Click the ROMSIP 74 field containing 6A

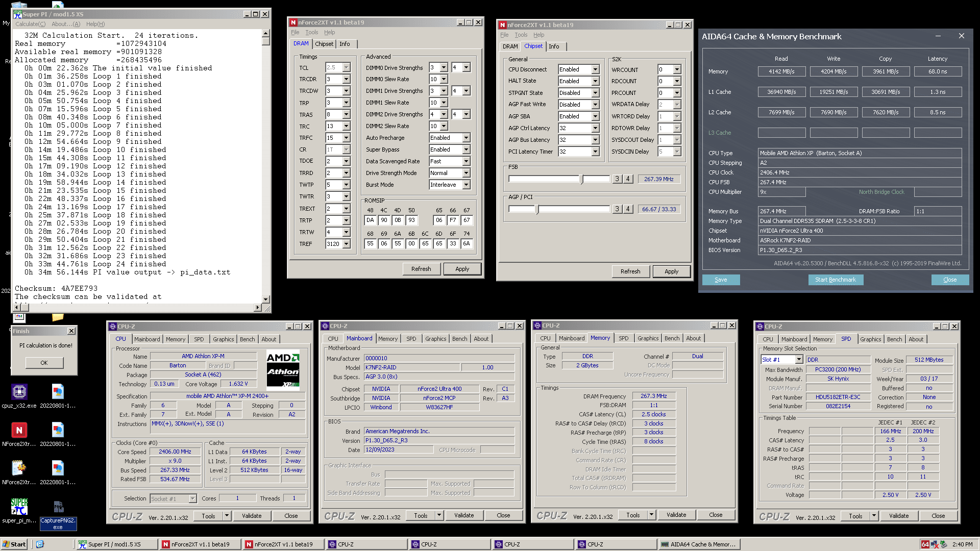click(x=467, y=244)
